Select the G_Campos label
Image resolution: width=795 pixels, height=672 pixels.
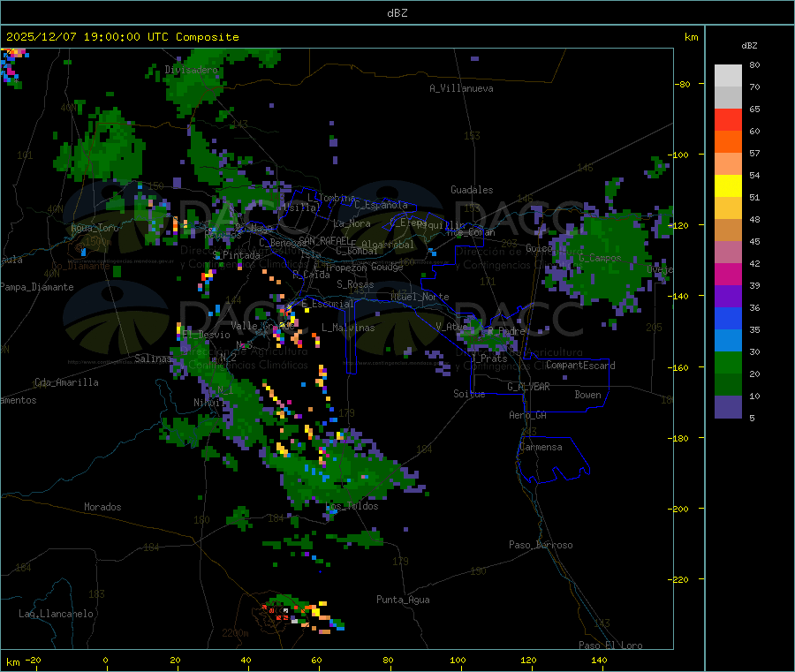[x=601, y=258]
